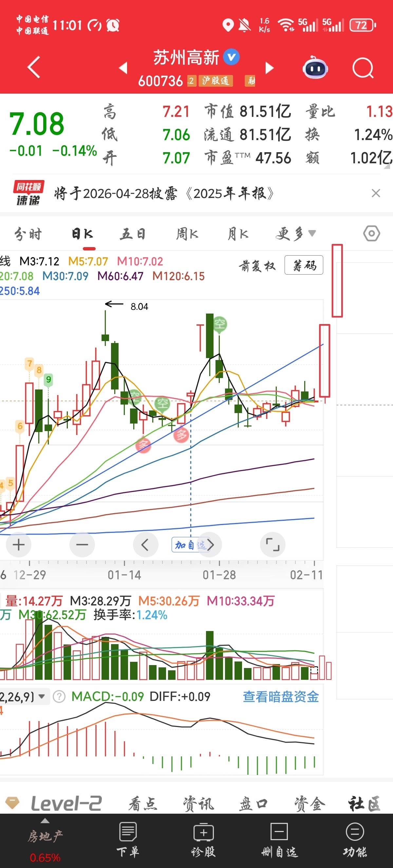Tap the MACD:-0.09 indicator value
This screenshot has height=868, width=393.
pos(107,696)
